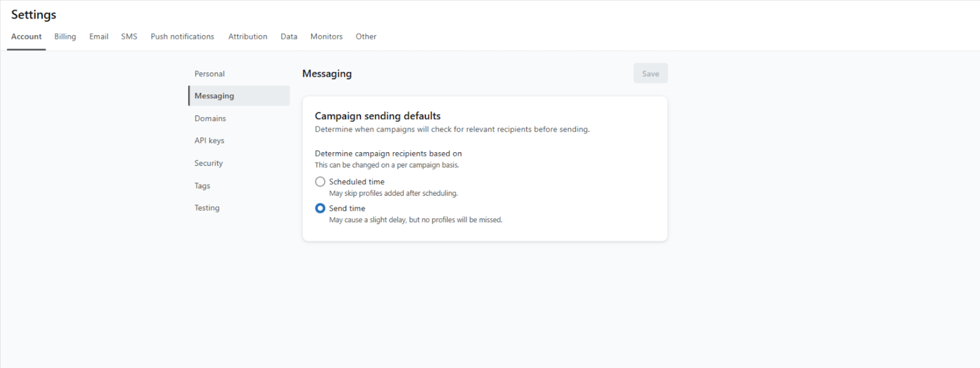The width and height of the screenshot is (980, 368).
Task: Go to the Monitors tab
Action: [x=326, y=37]
